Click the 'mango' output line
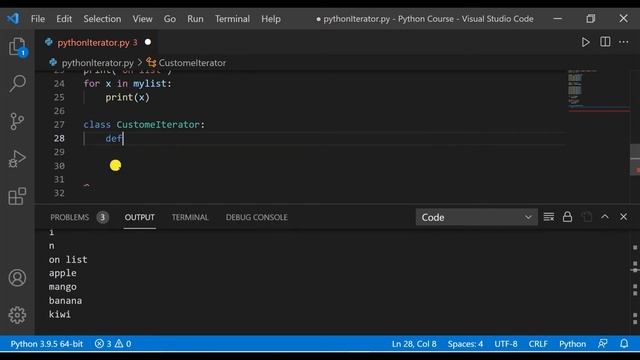This screenshot has height=360, width=640. (x=62, y=287)
